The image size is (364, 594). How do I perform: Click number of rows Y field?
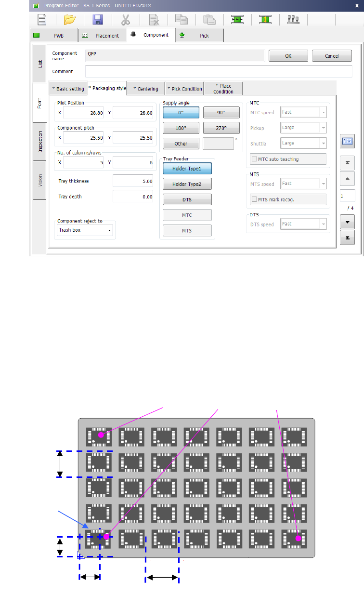[x=133, y=163]
